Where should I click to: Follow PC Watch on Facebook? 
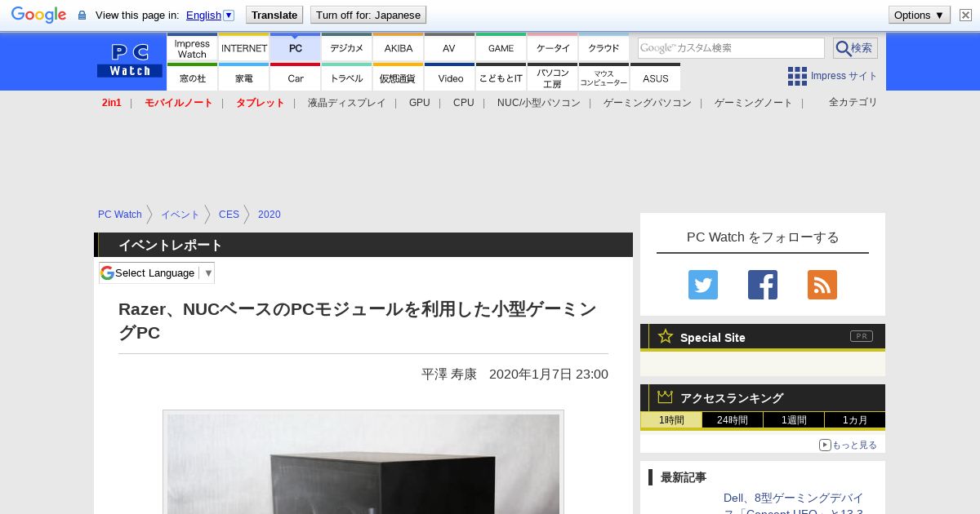763,285
